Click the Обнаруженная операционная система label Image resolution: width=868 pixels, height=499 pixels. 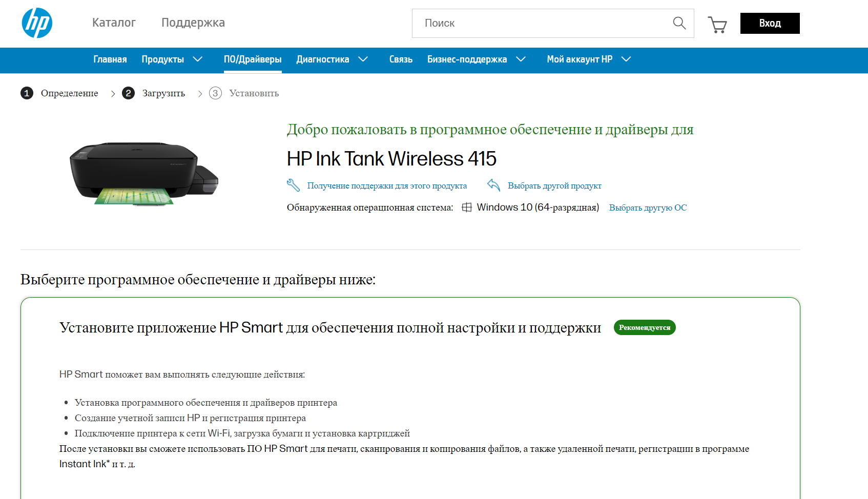(x=370, y=207)
